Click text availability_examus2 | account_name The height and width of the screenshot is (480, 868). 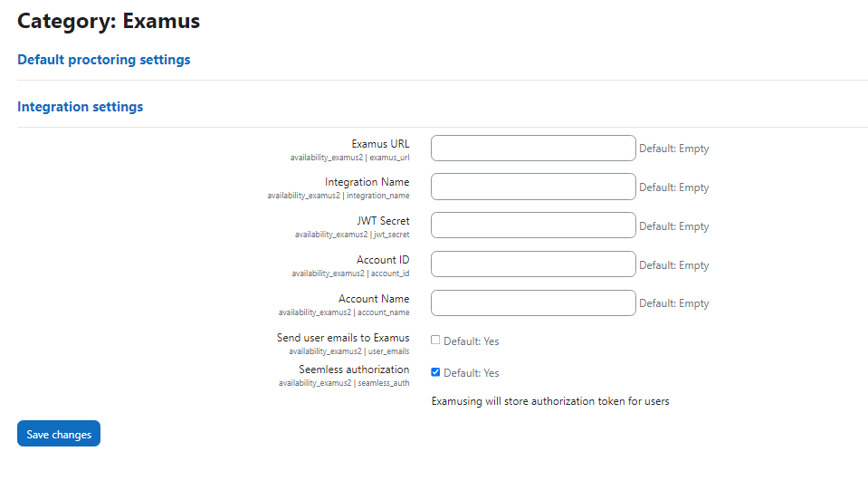pyautogui.click(x=344, y=312)
